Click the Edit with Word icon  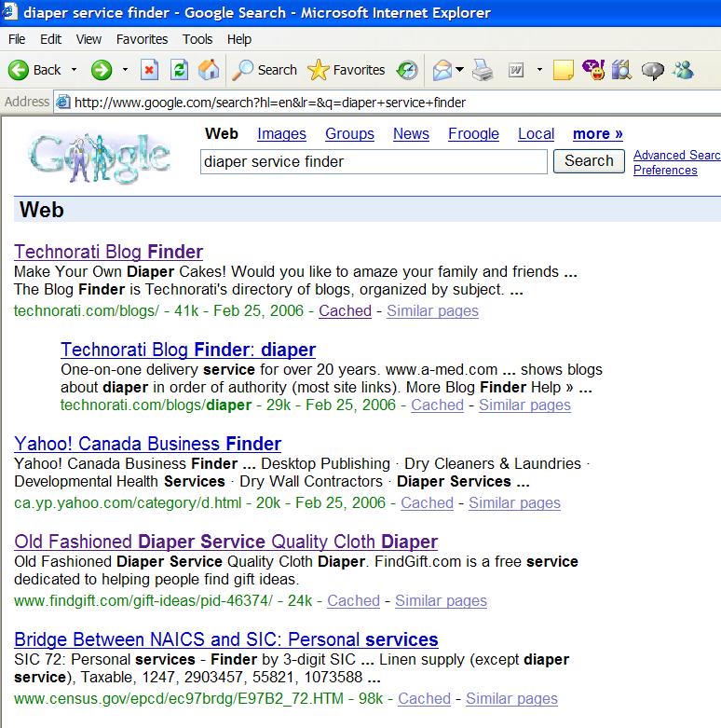coord(516,70)
